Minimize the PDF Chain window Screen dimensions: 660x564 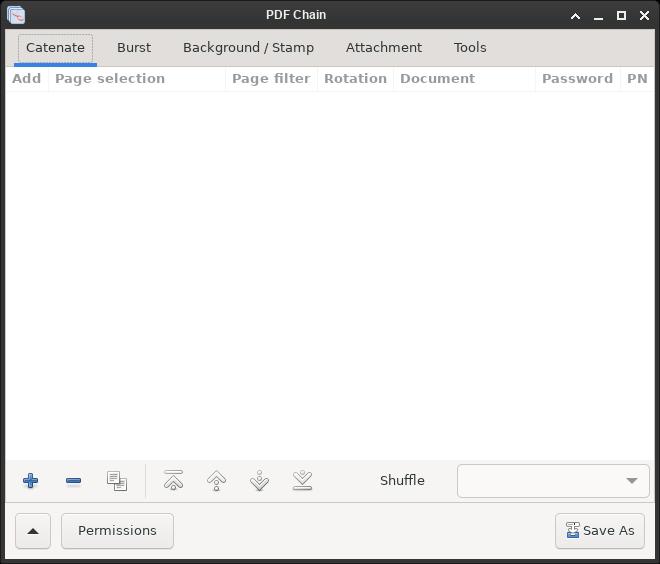point(598,16)
